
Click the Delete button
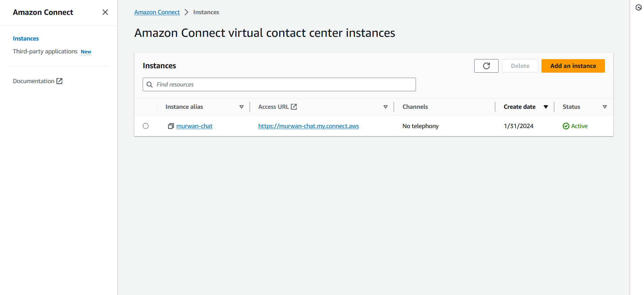[x=520, y=66]
